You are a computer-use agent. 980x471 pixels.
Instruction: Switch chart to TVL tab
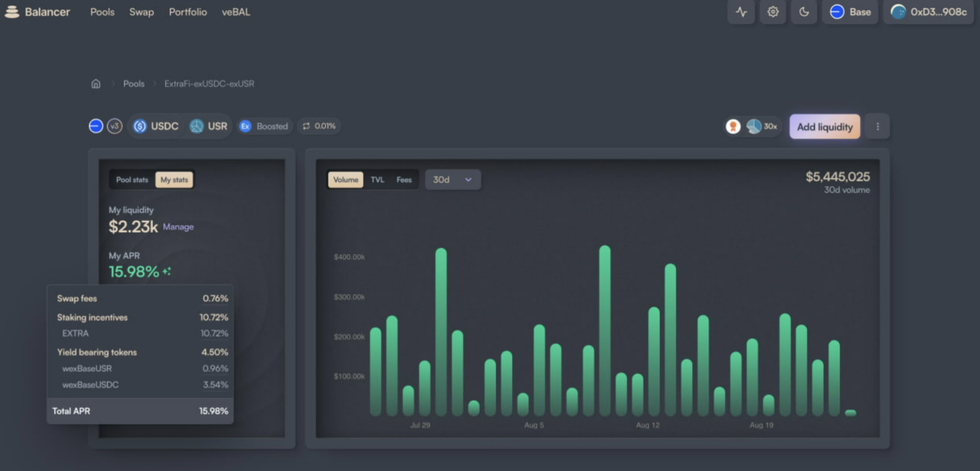378,180
